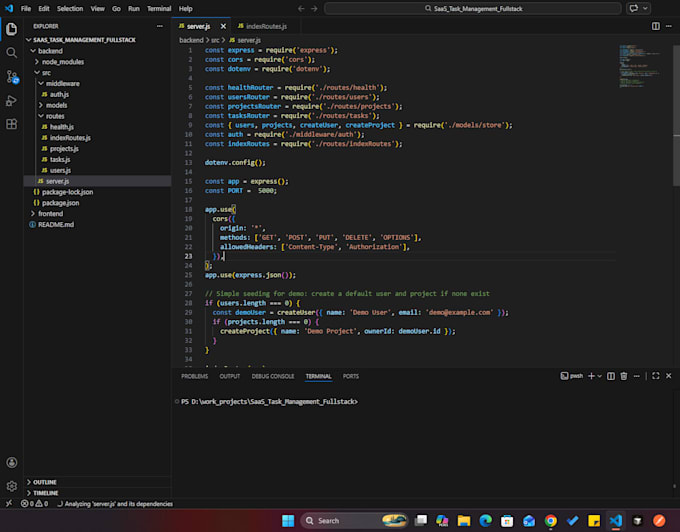Switch to the Ports panel tab
The height and width of the screenshot is (532, 680).
click(351, 376)
